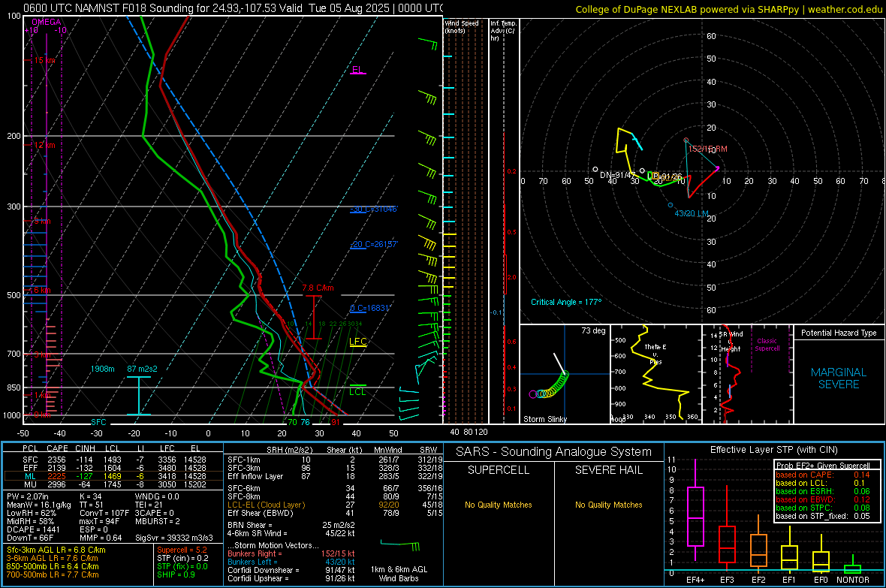886x588 pixels.
Task: Select the EFF parcel row in table
Action: pyautogui.click(x=114, y=468)
